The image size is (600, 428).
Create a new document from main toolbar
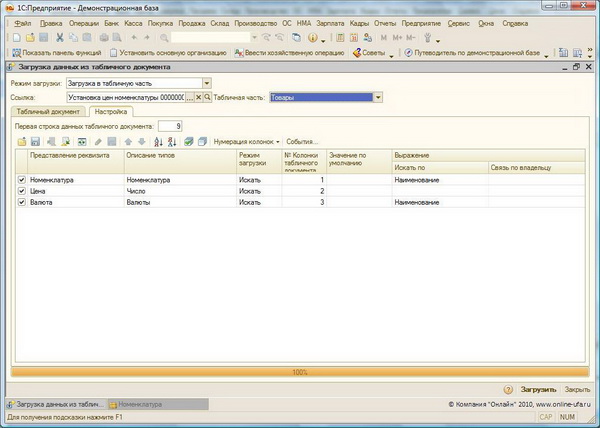pyautogui.click(x=16, y=37)
